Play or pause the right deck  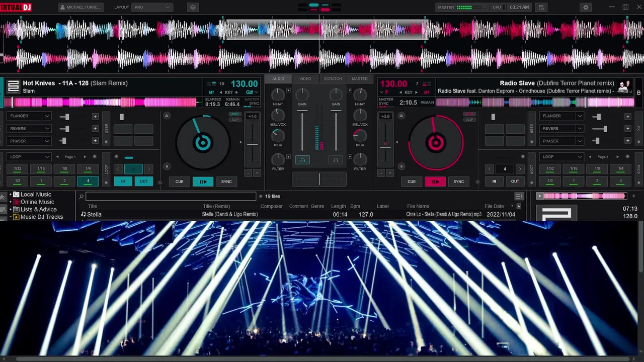pyautogui.click(x=435, y=182)
